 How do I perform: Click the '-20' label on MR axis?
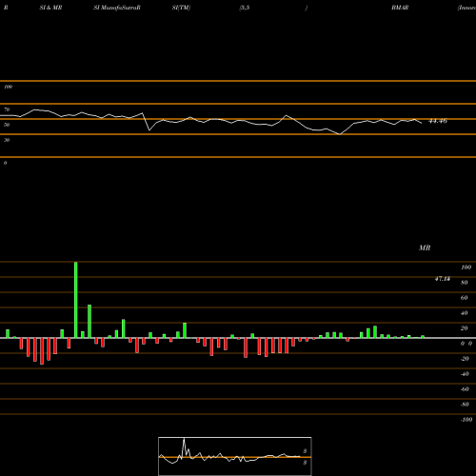465,359
